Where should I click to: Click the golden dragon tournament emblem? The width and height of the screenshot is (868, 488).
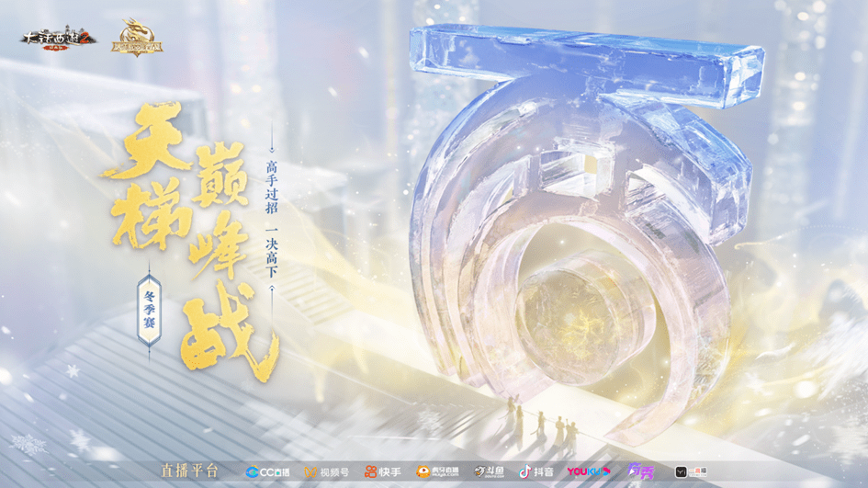(x=137, y=38)
